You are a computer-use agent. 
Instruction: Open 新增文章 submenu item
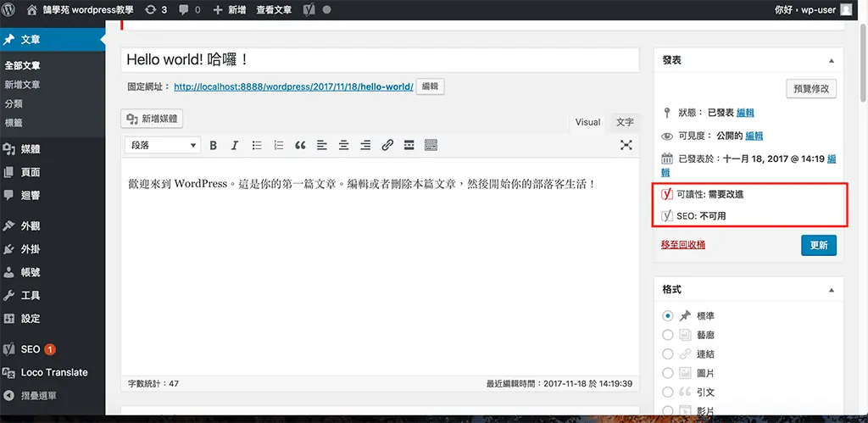coord(23,85)
